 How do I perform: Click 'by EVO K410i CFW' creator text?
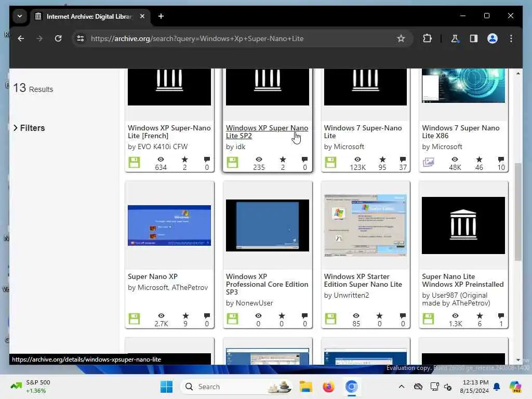point(158,147)
